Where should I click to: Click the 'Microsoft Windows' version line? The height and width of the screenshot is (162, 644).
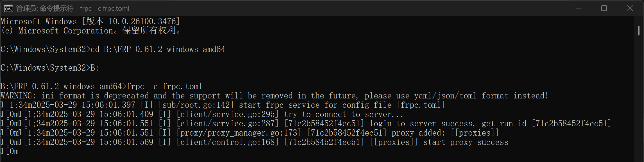pos(90,21)
